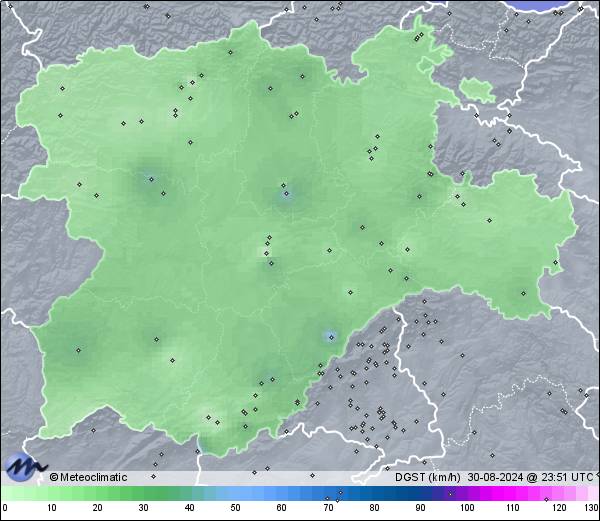Click the scale label 10
This screenshot has height=521, width=600.
tap(52, 508)
